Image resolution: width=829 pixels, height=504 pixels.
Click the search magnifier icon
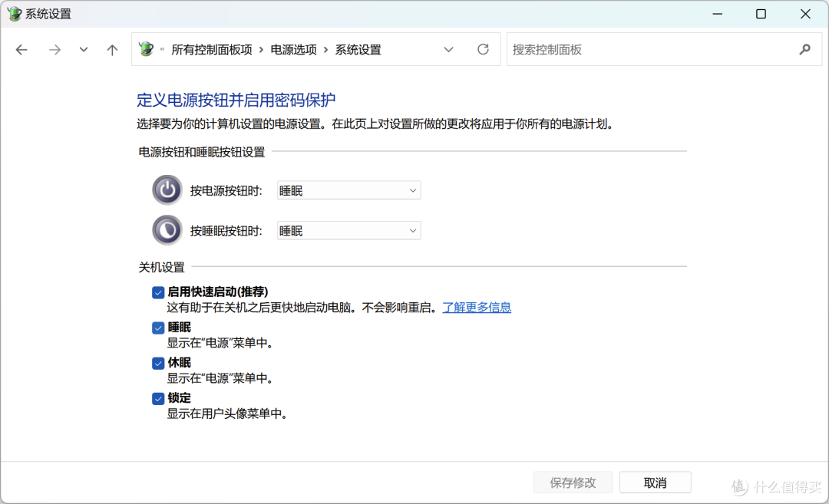(804, 49)
